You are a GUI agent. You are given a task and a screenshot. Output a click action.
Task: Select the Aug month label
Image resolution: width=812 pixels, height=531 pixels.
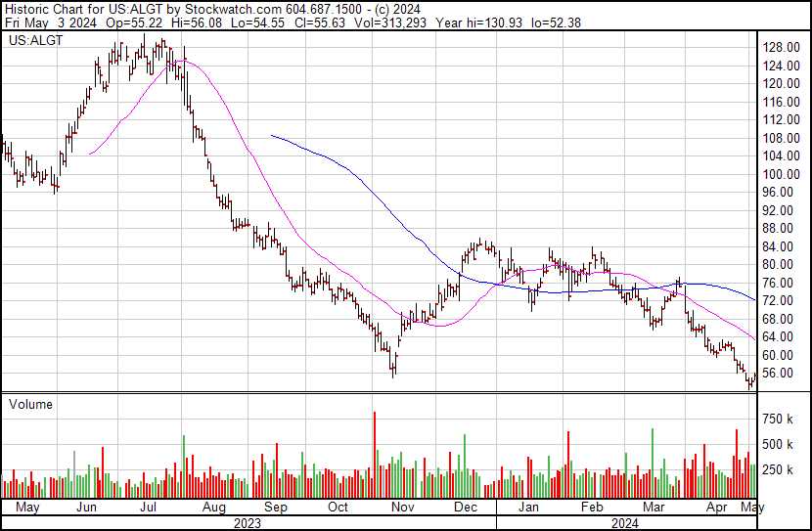click(x=213, y=508)
